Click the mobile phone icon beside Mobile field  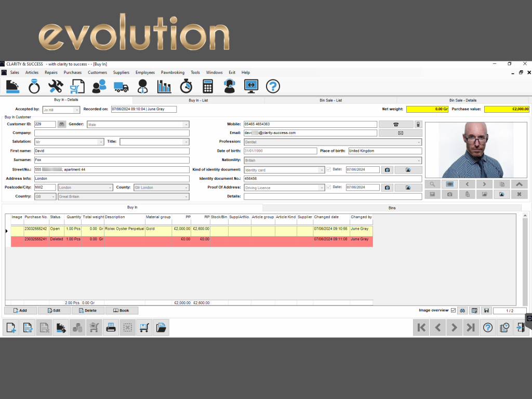click(x=418, y=124)
